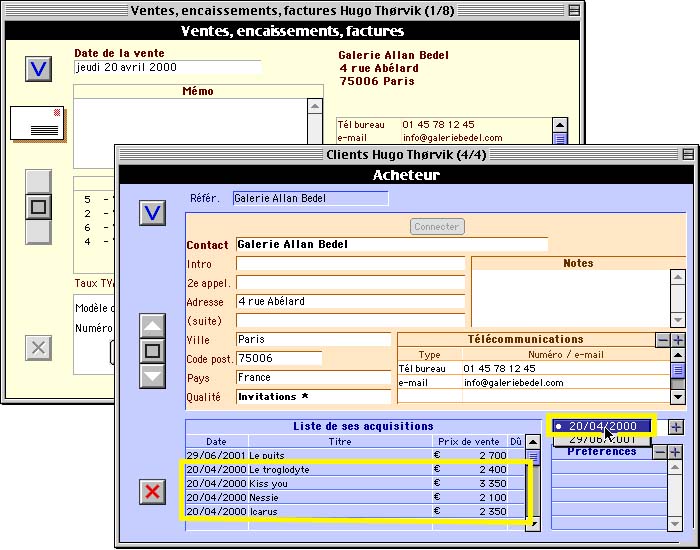Click the up arrow of the acquisitions list scrollbar
This screenshot has height=550, width=700.
pos(533,442)
